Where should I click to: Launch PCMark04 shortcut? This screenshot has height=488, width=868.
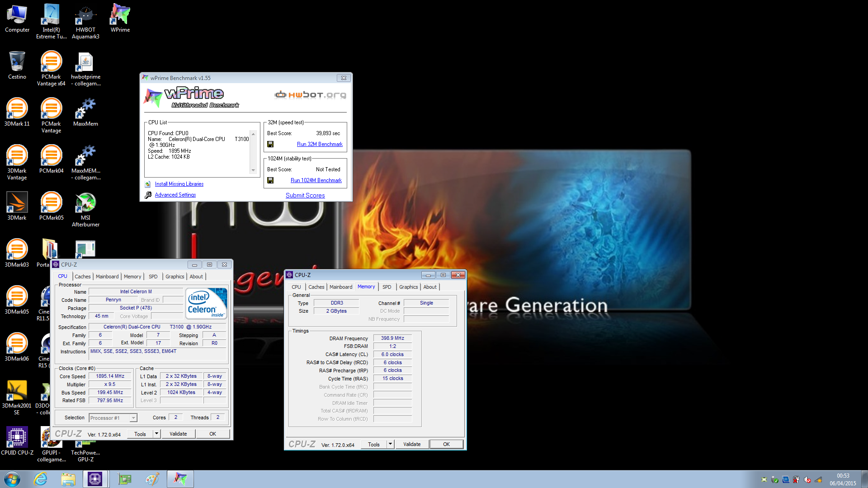click(x=51, y=160)
